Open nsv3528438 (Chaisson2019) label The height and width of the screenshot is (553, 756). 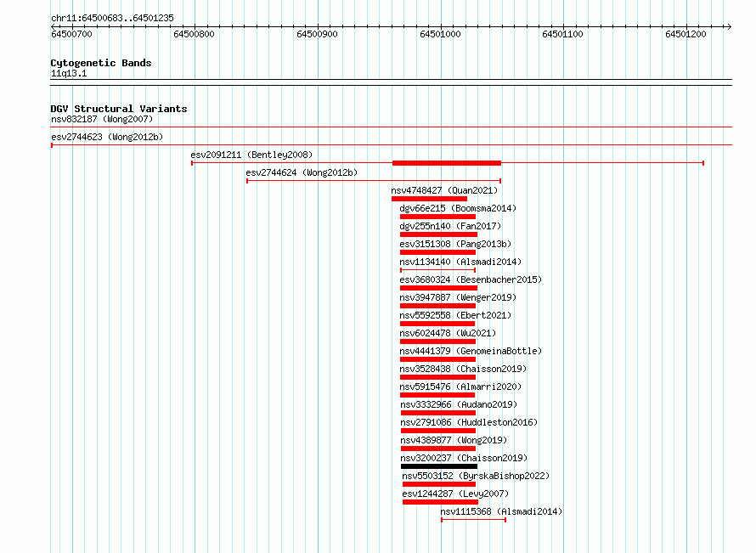pyautogui.click(x=463, y=369)
